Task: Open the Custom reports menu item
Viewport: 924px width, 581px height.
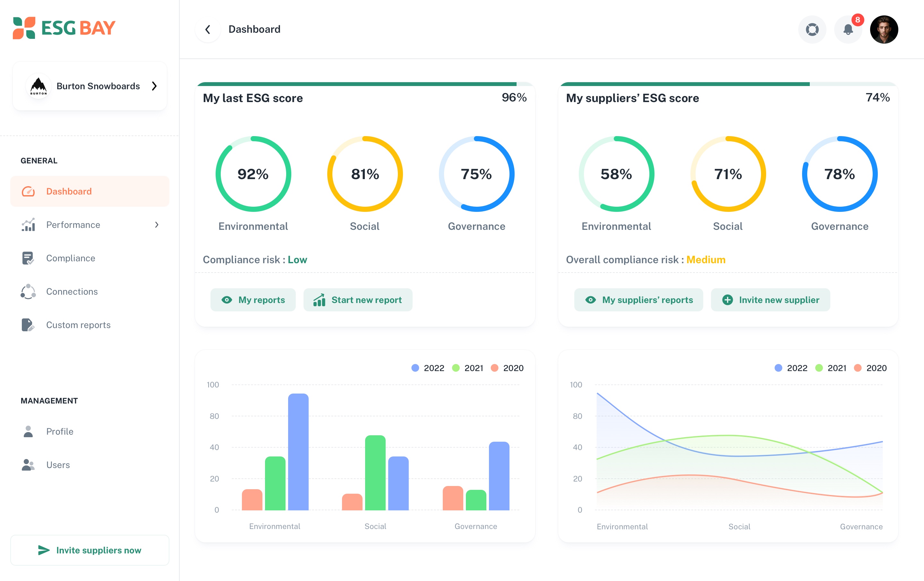Action: [x=90, y=325]
